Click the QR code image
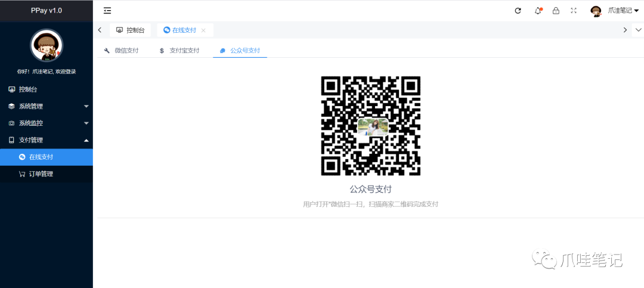Screen dimensions: 644x288 point(370,126)
